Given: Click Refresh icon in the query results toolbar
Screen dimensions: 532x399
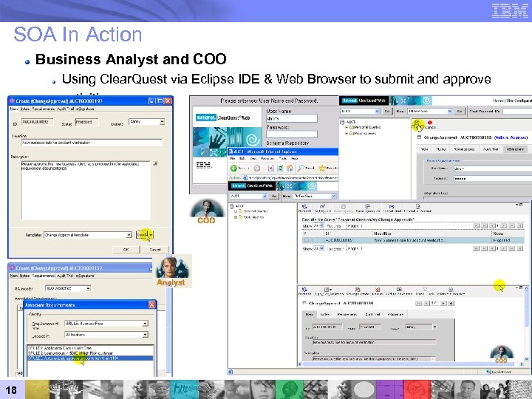Looking at the screenshot, I should (304, 208).
